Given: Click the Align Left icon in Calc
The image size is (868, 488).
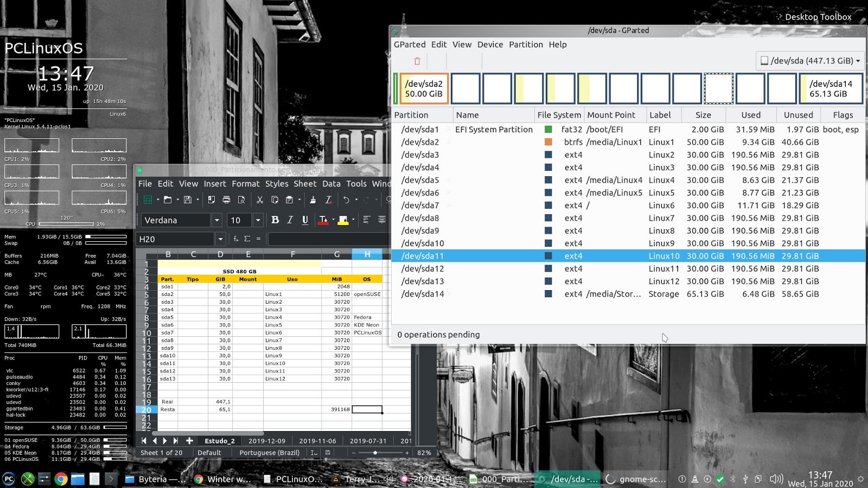Looking at the screenshot, I should (367, 220).
